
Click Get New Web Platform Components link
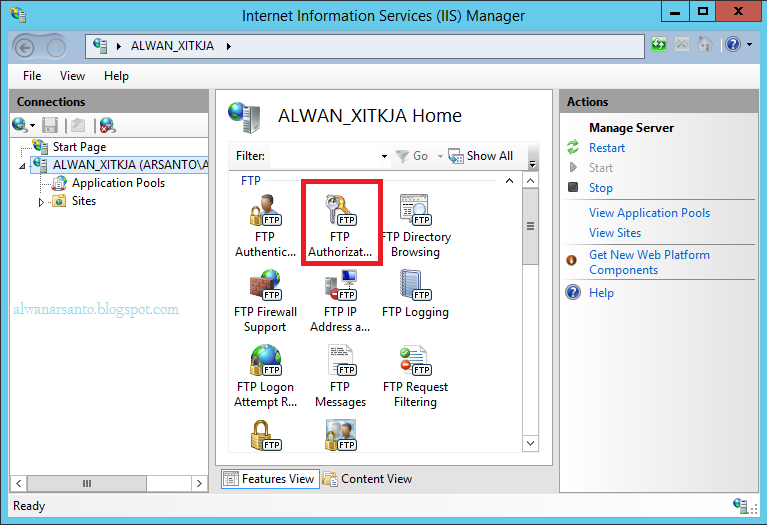click(649, 262)
